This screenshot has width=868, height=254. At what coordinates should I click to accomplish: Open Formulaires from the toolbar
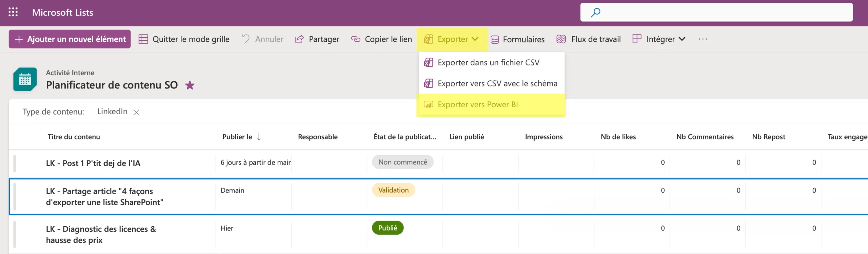click(518, 39)
